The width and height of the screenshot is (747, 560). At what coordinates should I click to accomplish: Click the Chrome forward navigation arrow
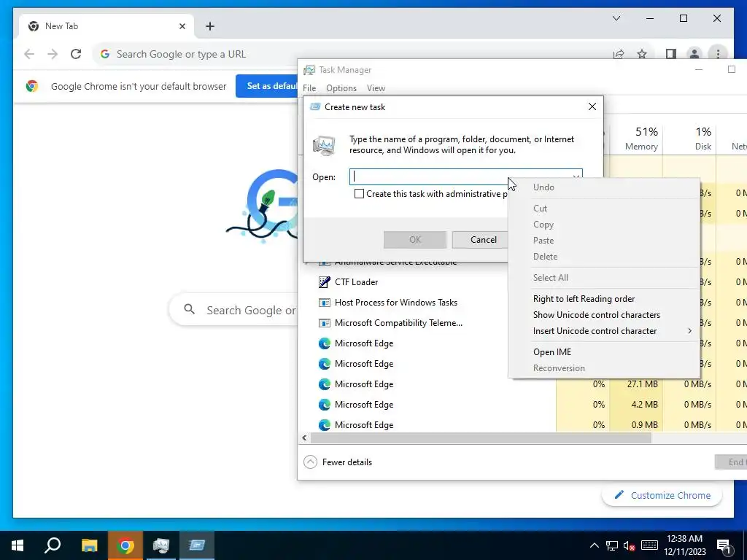pyautogui.click(x=53, y=54)
